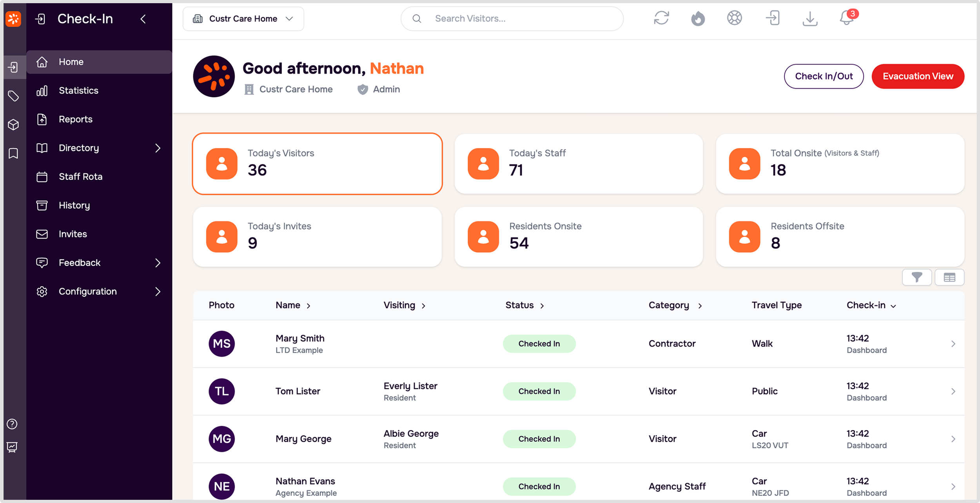Open Mary Smith row details arrow
The image size is (980, 503).
point(953,344)
